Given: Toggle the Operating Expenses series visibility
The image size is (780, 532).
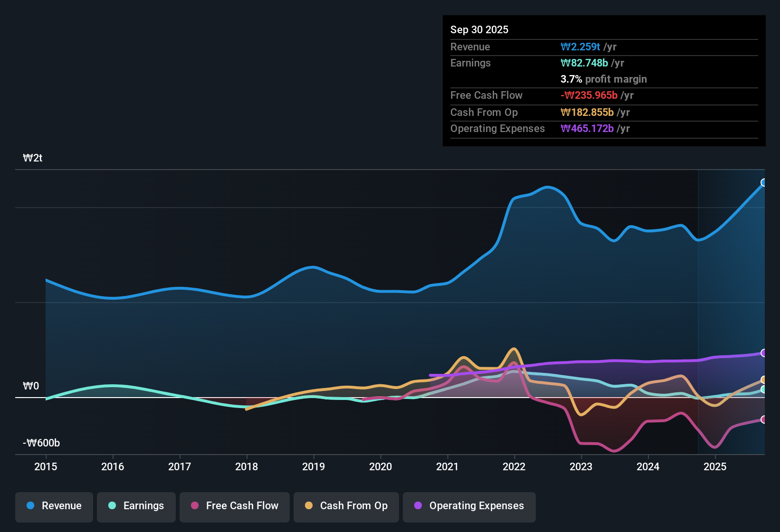Looking at the screenshot, I should 469,506.
